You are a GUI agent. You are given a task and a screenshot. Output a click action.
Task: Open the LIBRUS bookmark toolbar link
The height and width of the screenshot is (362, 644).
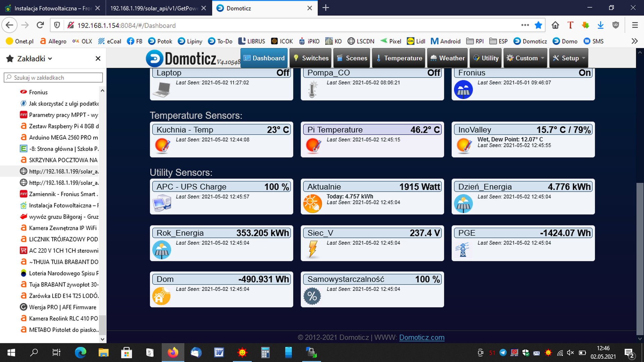point(251,41)
